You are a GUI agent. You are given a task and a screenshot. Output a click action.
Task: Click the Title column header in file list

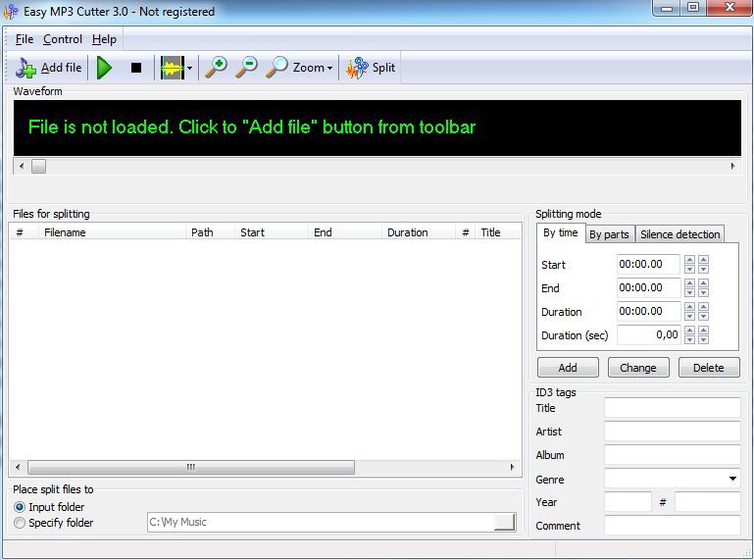pos(498,232)
